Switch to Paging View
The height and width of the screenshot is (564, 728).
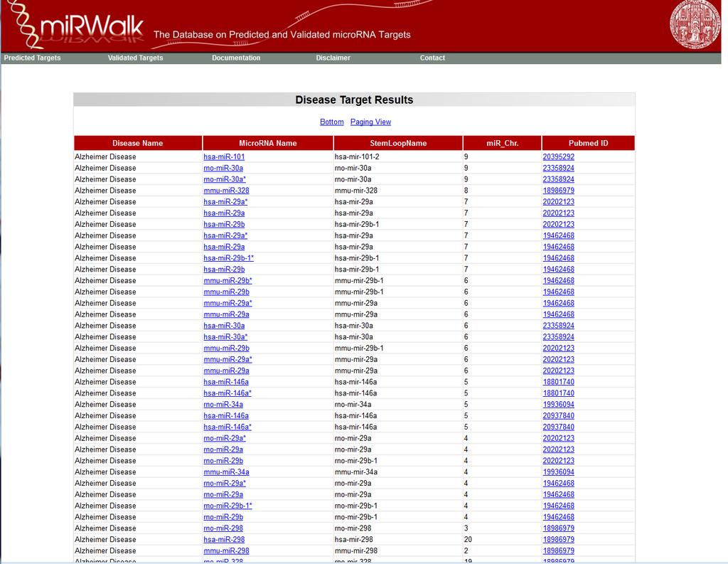click(x=370, y=122)
